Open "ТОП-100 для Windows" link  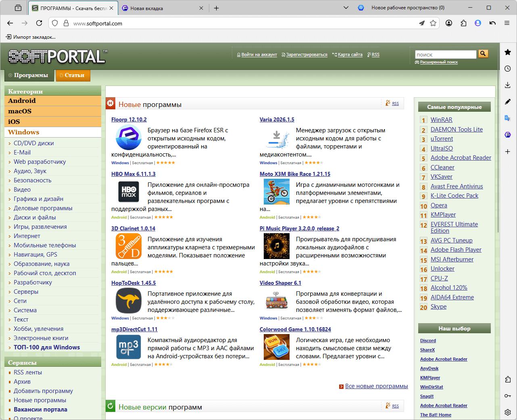47,347
